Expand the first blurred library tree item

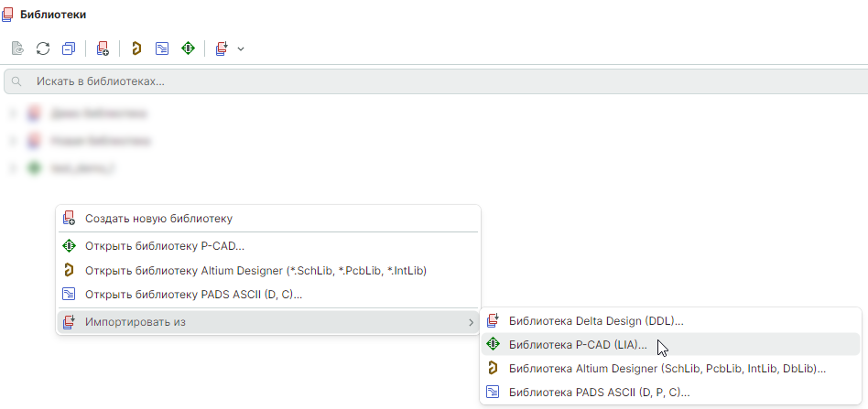click(13, 114)
